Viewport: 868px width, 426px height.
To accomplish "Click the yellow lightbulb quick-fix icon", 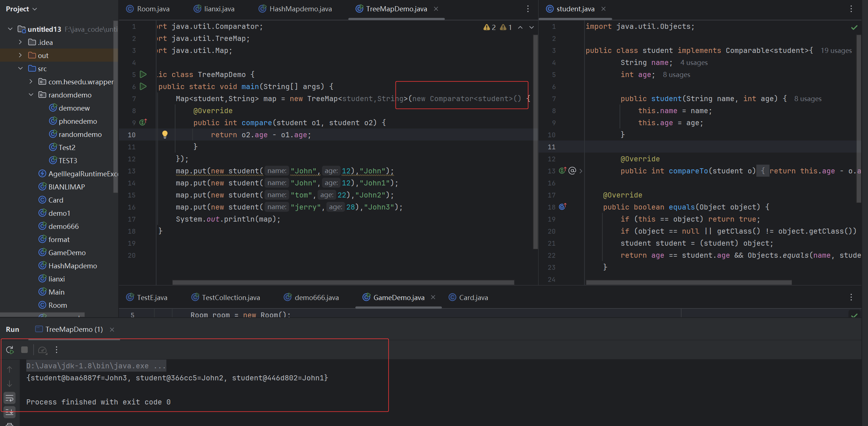I will tap(165, 134).
